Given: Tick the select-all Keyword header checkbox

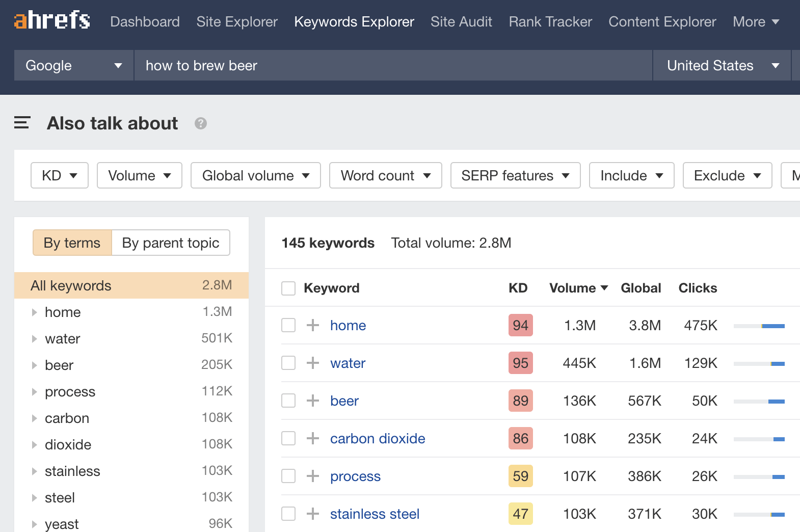Looking at the screenshot, I should [x=288, y=288].
